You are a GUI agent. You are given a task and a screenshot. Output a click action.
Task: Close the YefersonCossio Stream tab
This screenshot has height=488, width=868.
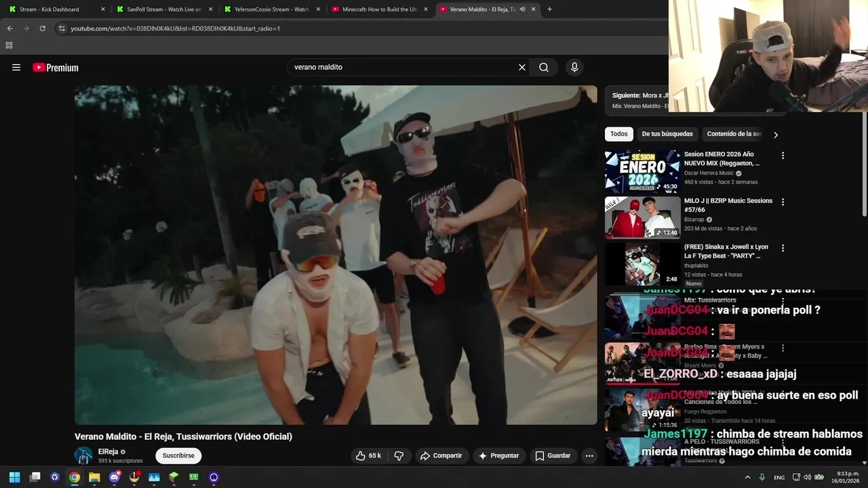click(318, 9)
